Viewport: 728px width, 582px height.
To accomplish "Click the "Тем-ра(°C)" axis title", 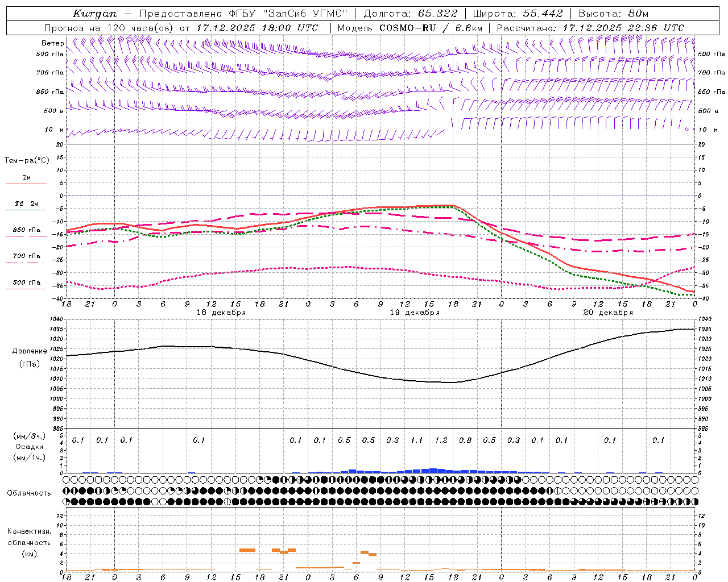I will (x=27, y=161).
